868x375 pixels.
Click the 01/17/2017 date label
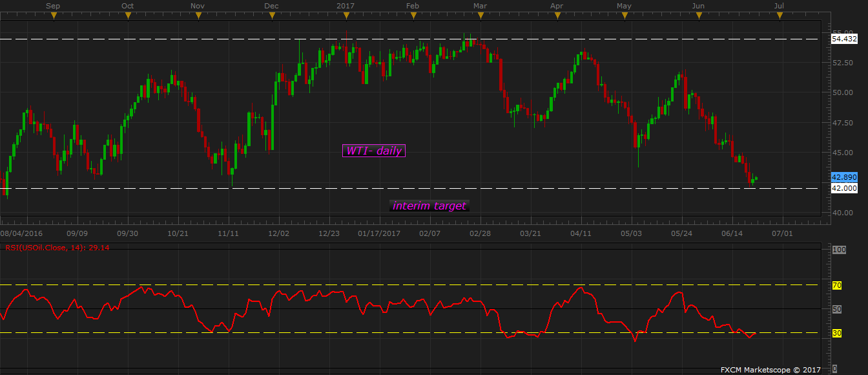[x=380, y=233]
